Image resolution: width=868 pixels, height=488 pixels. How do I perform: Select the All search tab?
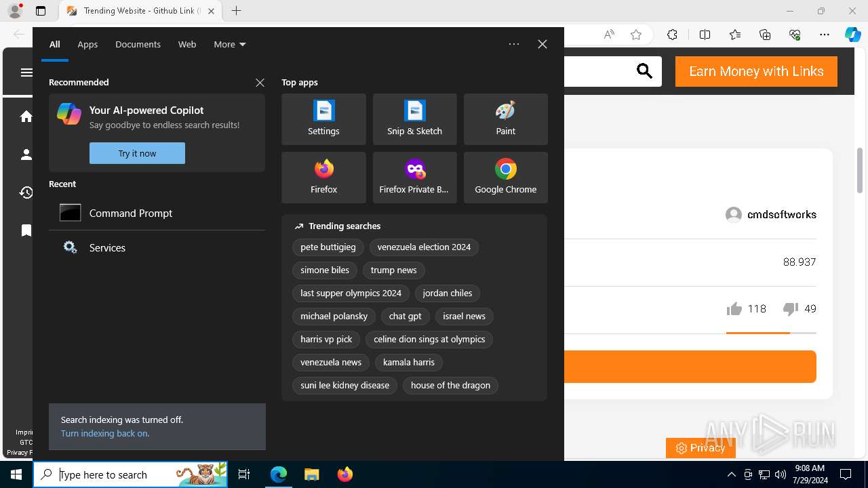click(55, 44)
